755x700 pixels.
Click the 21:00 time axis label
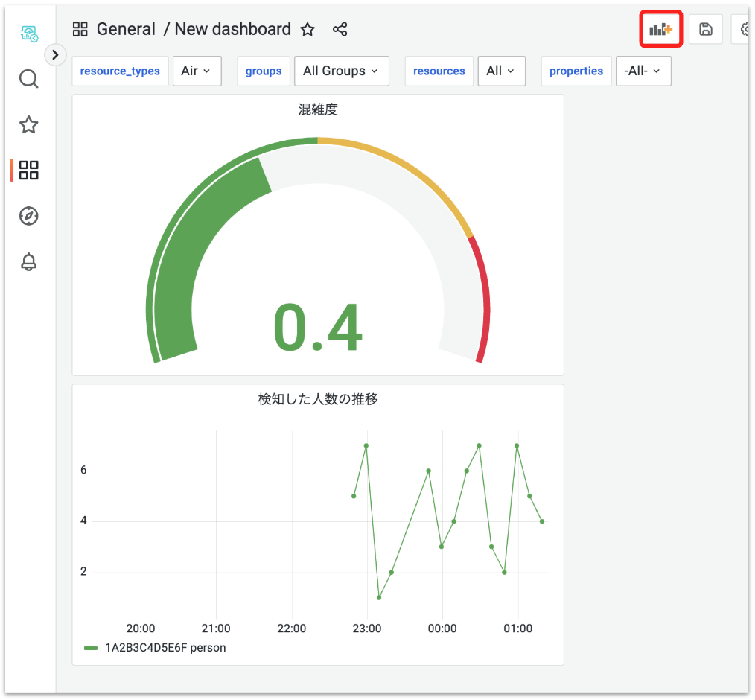216,629
